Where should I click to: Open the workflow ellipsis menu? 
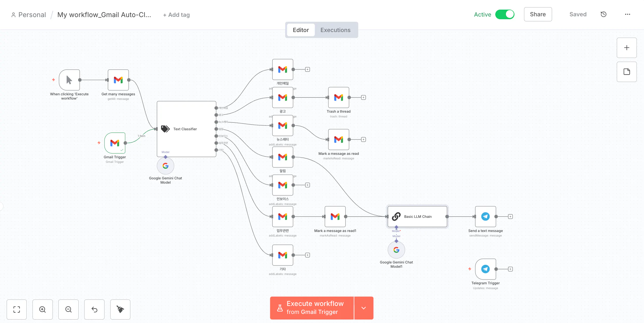click(627, 14)
